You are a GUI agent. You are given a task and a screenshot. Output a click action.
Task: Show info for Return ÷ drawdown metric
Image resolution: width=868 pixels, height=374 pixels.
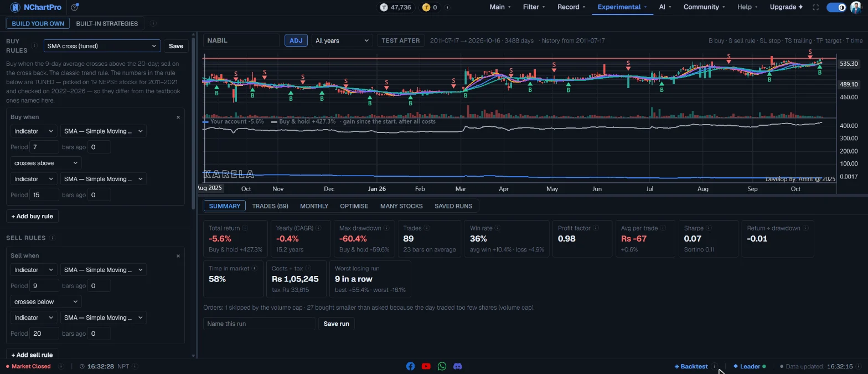coord(805,228)
